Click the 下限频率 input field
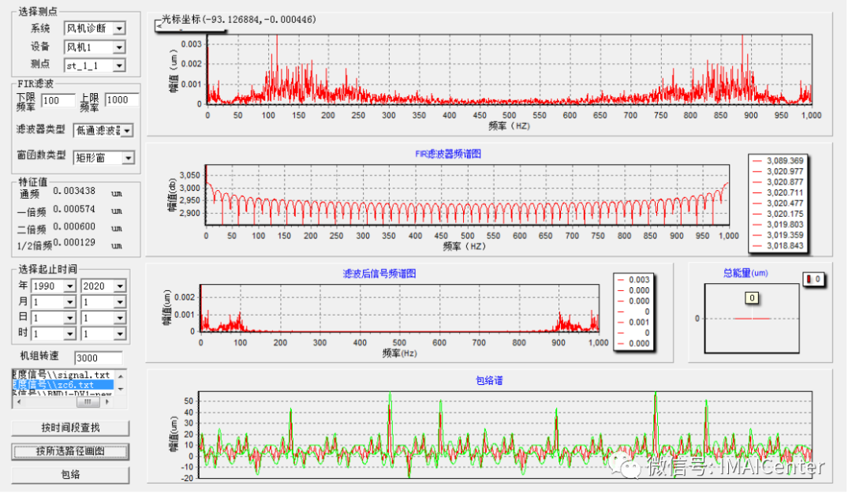 pyautogui.click(x=58, y=100)
